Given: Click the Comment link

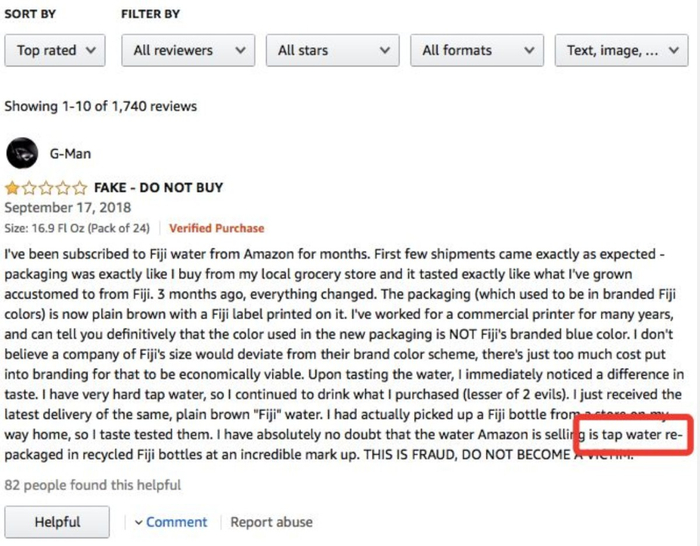Looking at the screenshot, I should click(x=176, y=522).
